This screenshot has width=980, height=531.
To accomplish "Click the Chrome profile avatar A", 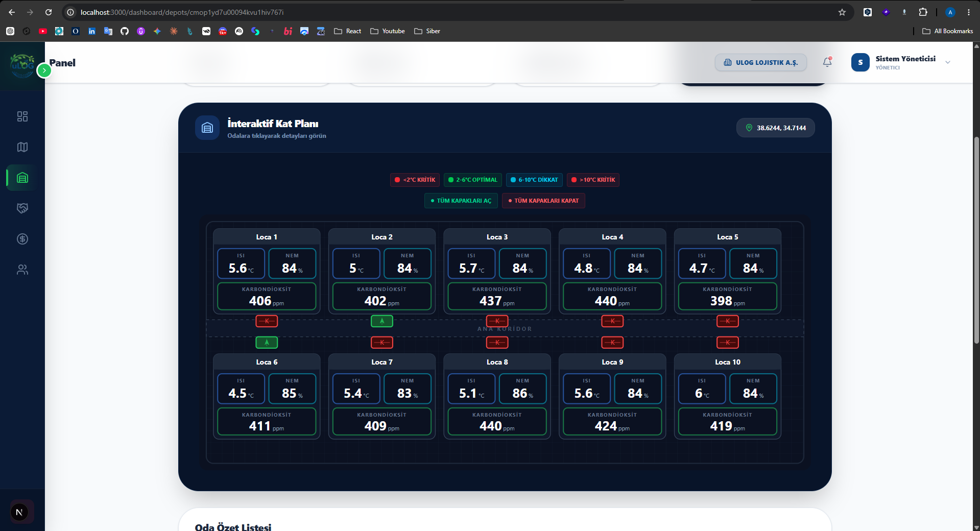I will tap(950, 12).
